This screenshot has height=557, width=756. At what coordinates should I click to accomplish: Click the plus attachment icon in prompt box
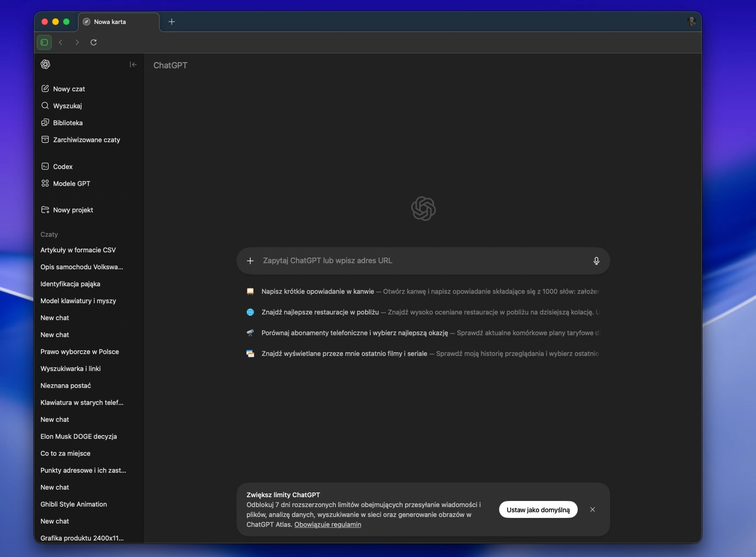point(250,261)
